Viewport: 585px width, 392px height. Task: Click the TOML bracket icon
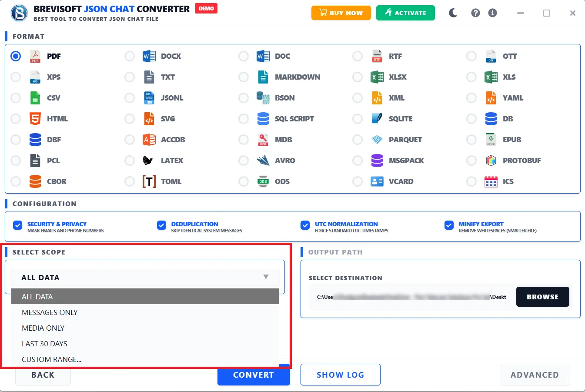(x=149, y=181)
